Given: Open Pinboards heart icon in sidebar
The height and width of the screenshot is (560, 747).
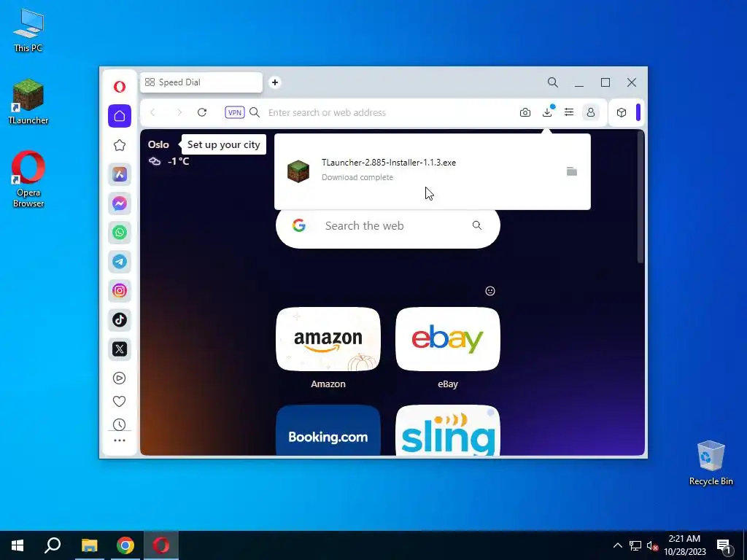Looking at the screenshot, I should [119, 402].
